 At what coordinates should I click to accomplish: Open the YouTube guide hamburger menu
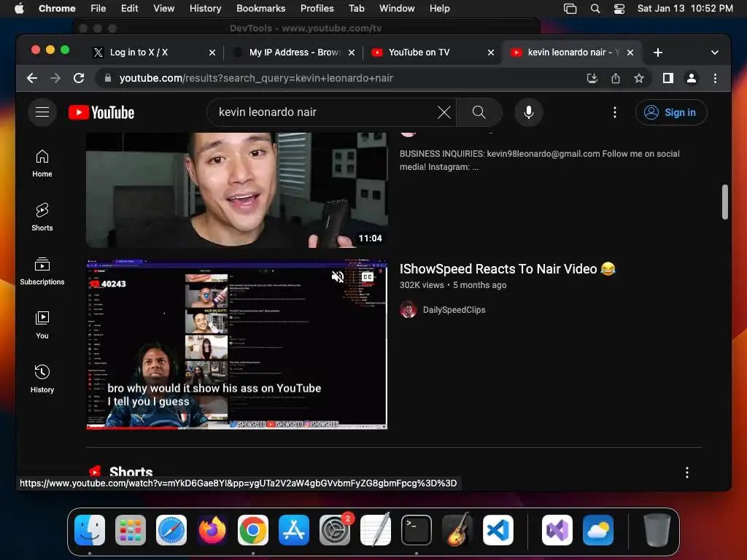(42, 112)
